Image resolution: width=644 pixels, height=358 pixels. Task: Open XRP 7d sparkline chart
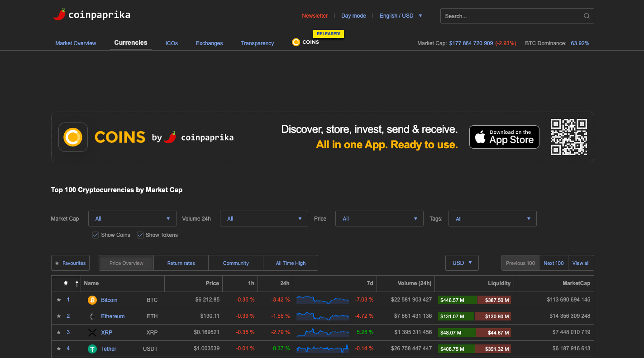(323, 332)
